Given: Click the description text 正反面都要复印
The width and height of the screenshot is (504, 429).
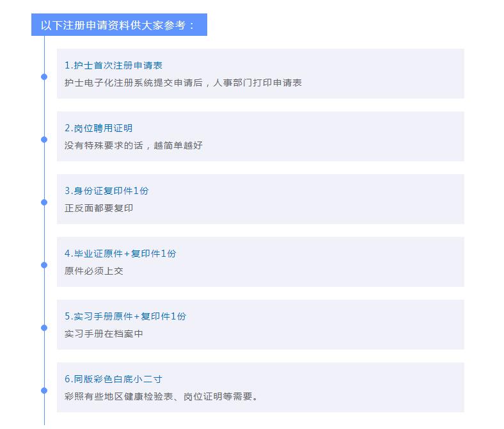Looking at the screenshot, I should pyautogui.click(x=99, y=208).
